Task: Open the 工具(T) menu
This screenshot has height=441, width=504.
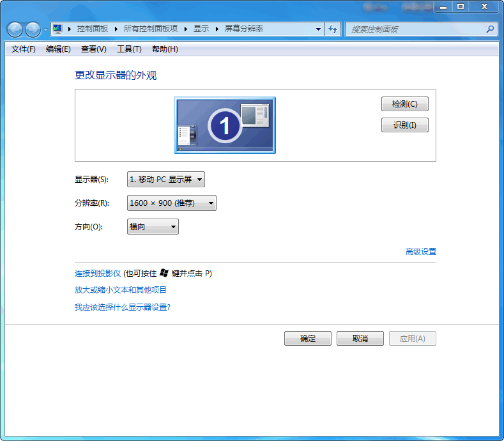Action: [128, 49]
